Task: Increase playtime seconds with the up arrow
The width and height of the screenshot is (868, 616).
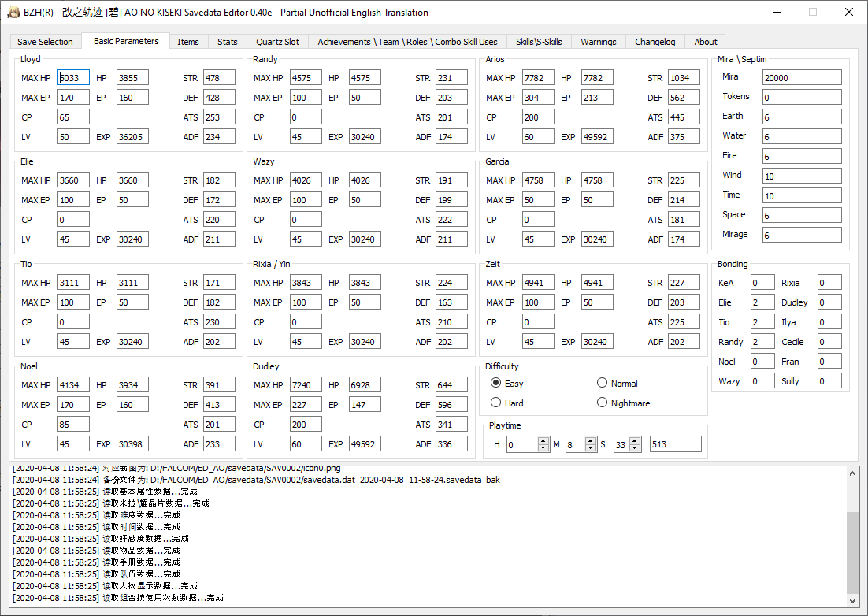Action: coord(635,440)
